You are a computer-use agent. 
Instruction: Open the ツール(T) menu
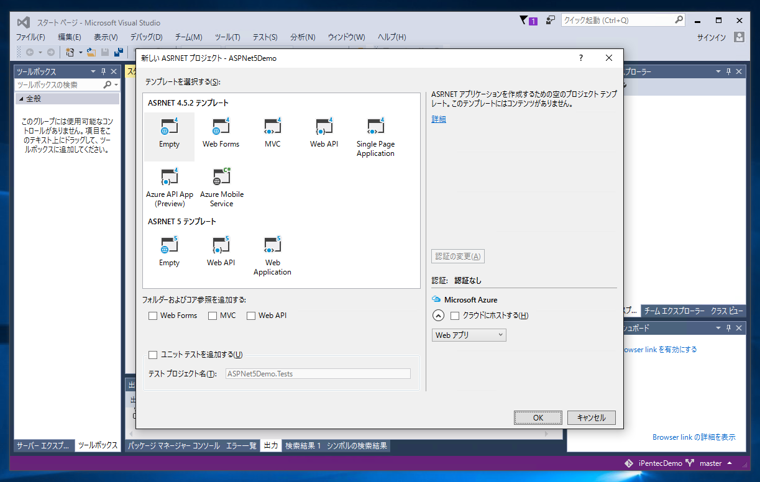coord(227,37)
